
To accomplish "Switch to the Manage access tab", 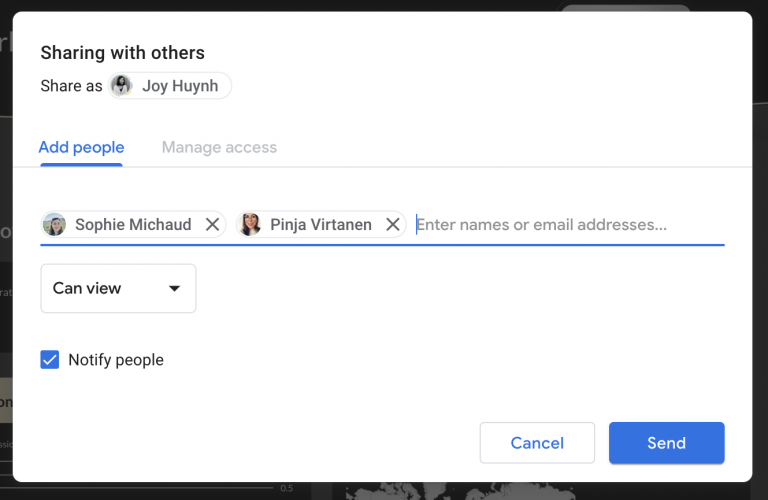I will 219,148.
